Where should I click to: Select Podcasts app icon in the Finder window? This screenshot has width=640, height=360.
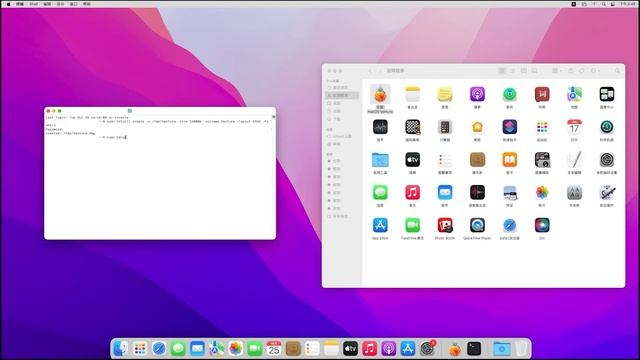pos(477,94)
